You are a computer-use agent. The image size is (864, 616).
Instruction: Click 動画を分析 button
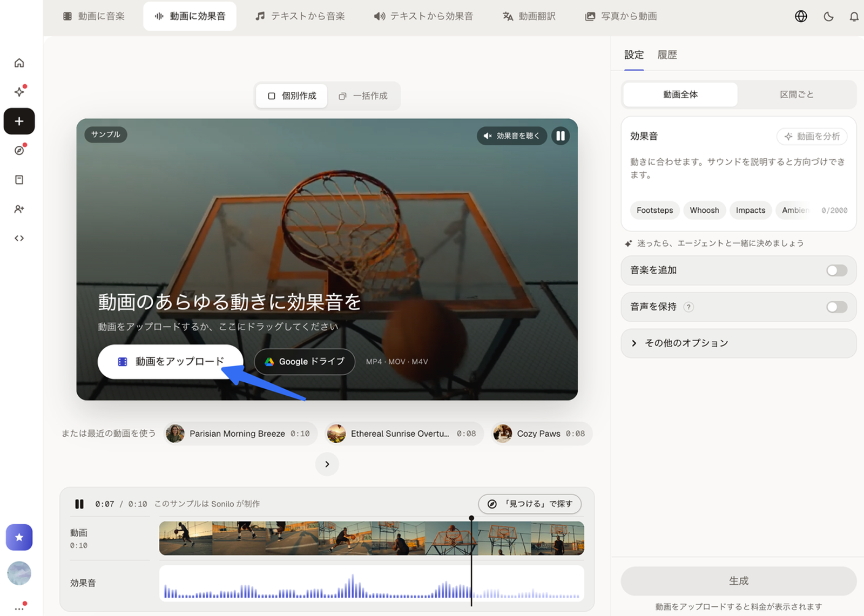pos(812,137)
